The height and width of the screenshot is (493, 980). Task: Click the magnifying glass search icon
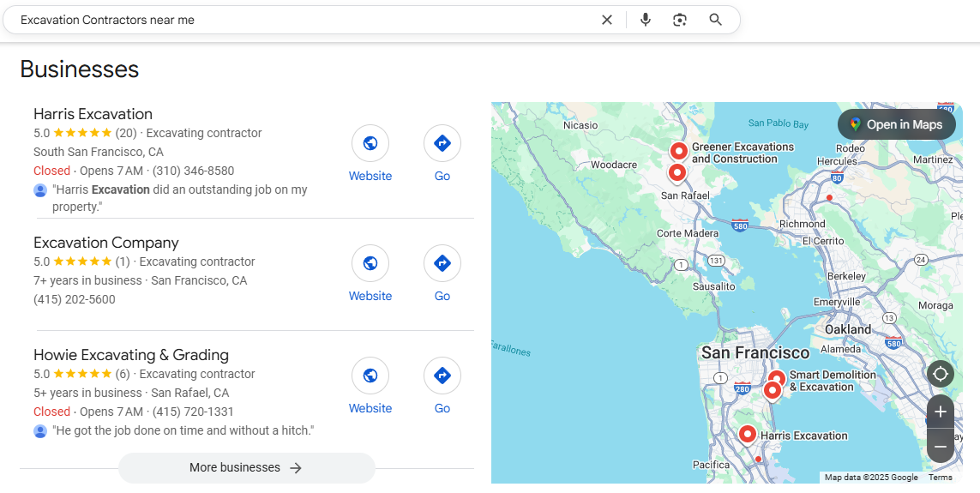click(715, 20)
